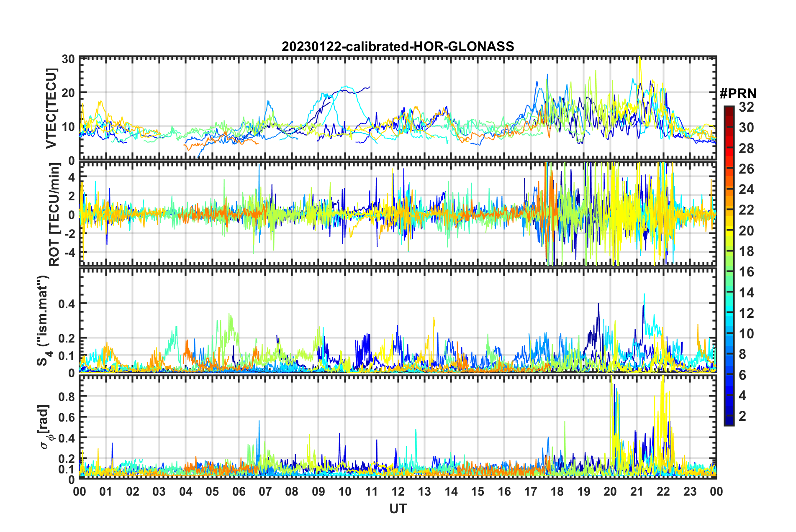The height and width of the screenshot is (532, 796).
Task: Click the plot title 20230122-calibrated-HOR-GLONASS
Action: tap(398, 46)
